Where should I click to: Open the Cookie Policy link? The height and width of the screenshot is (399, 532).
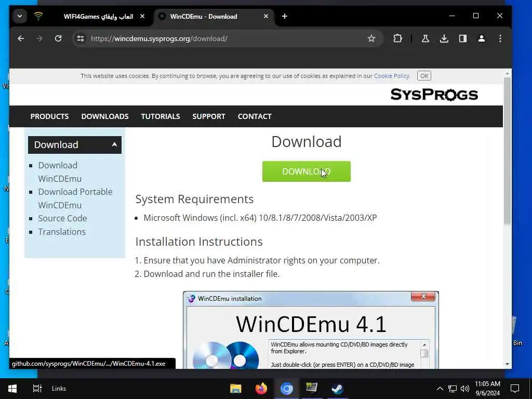392,76
